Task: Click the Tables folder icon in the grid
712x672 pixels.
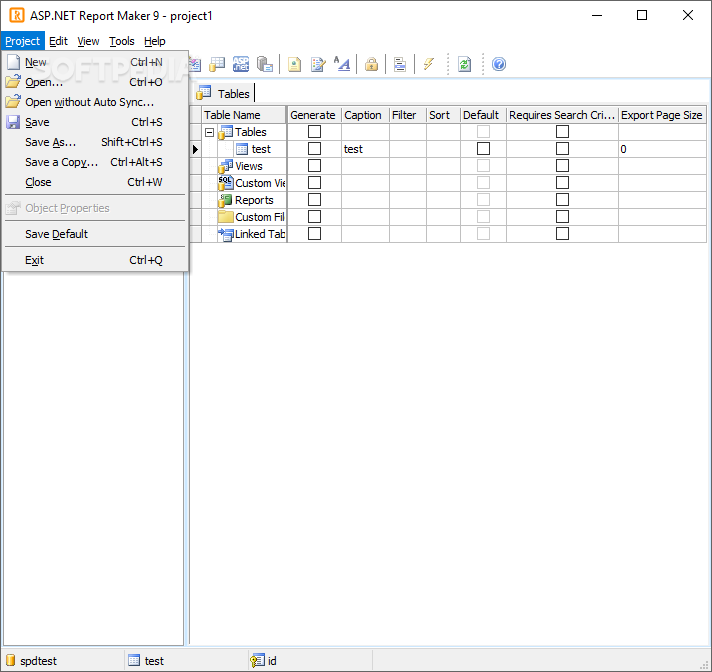Action: (x=226, y=132)
